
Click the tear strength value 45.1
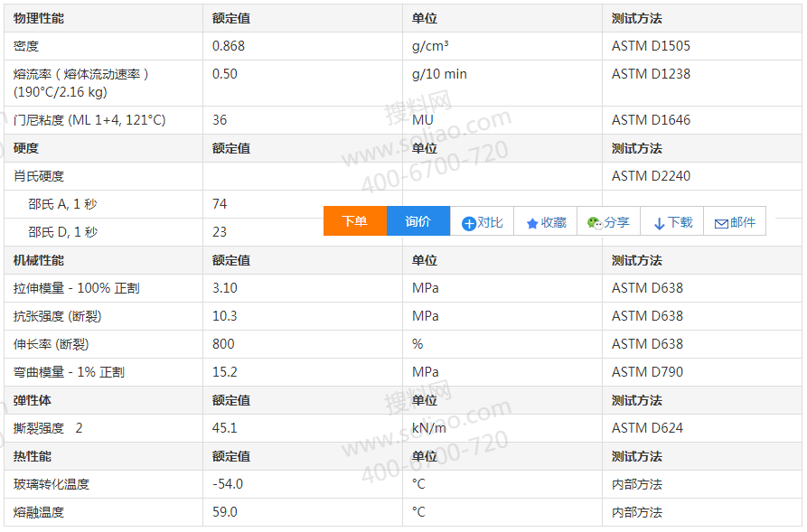click(x=224, y=428)
